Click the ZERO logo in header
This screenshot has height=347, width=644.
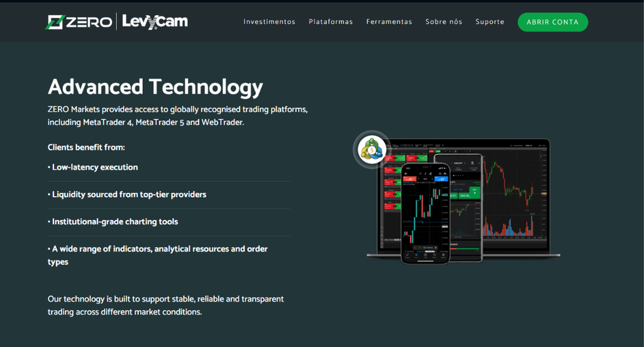tap(78, 22)
